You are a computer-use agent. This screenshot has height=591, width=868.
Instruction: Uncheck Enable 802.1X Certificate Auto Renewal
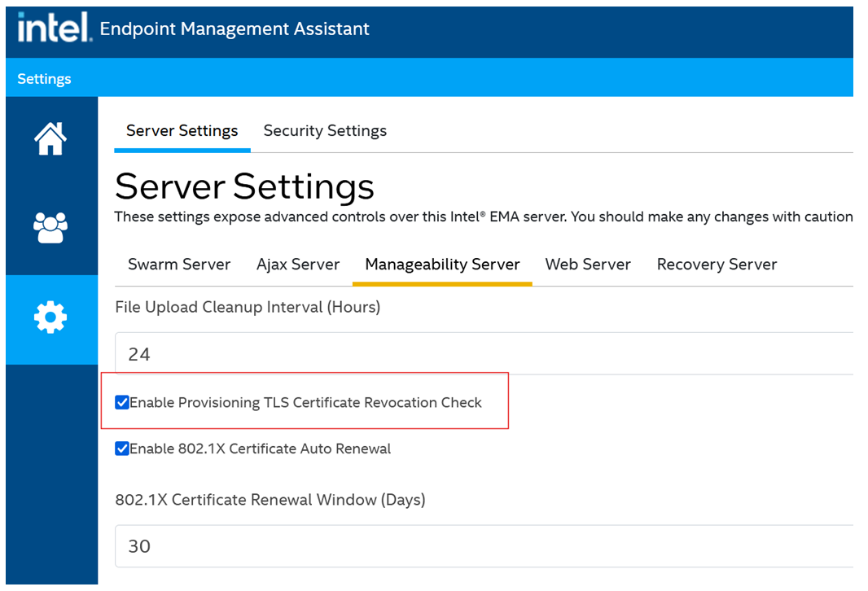click(121, 449)
